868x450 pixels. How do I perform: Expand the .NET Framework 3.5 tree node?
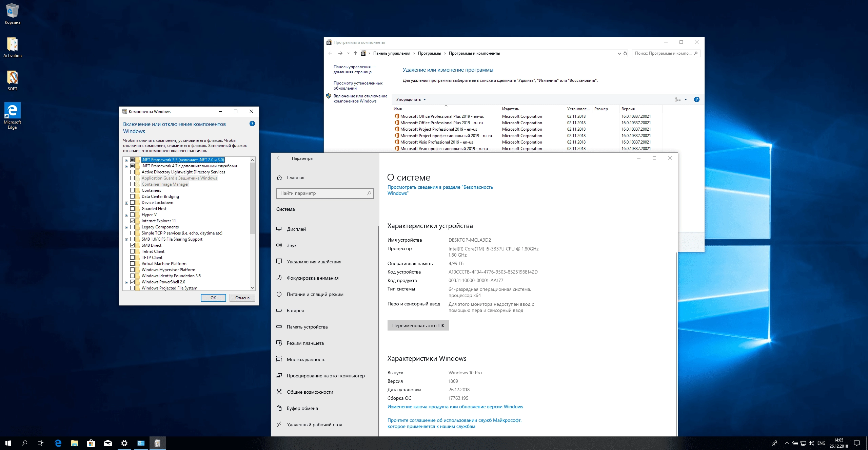coord(126,160)
